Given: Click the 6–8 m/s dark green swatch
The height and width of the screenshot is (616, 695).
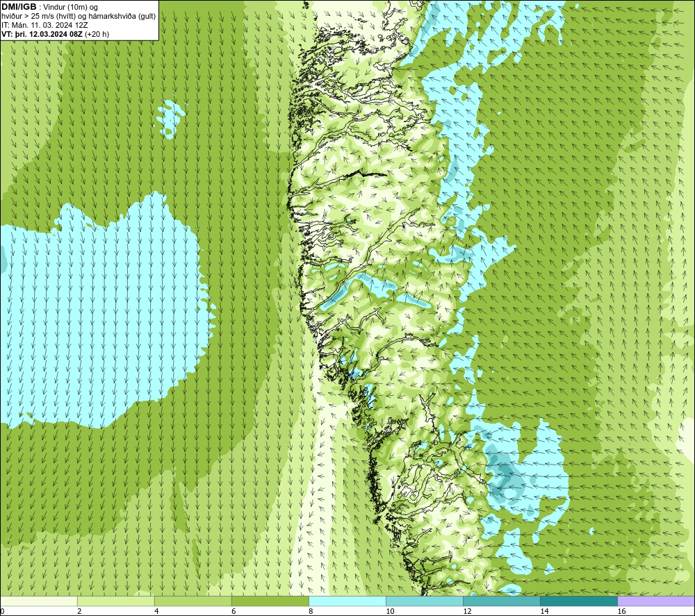Looking at the screenshot, I should click(x=270, y=601).
